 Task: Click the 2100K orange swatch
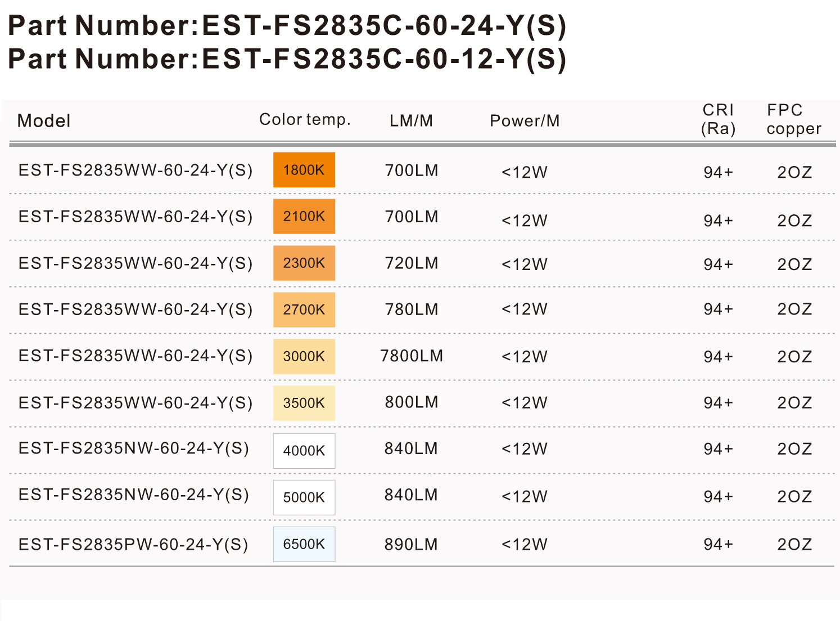(304, 217)
